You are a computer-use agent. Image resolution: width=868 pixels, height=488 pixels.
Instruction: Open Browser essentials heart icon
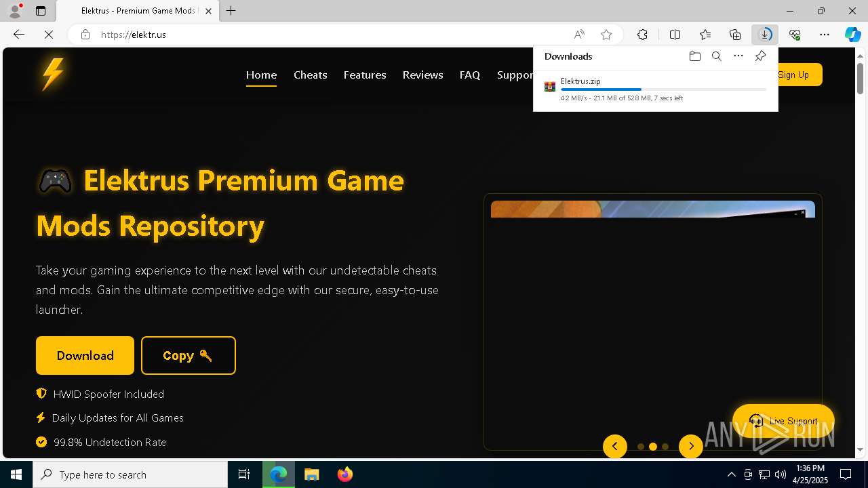(x=795, y=35)
